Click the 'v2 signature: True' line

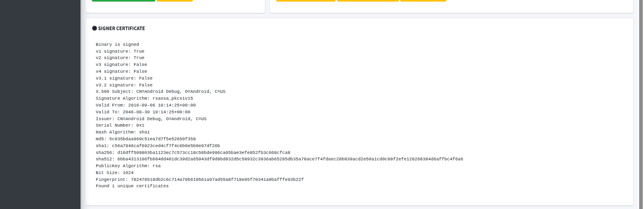tap(120, 58)
